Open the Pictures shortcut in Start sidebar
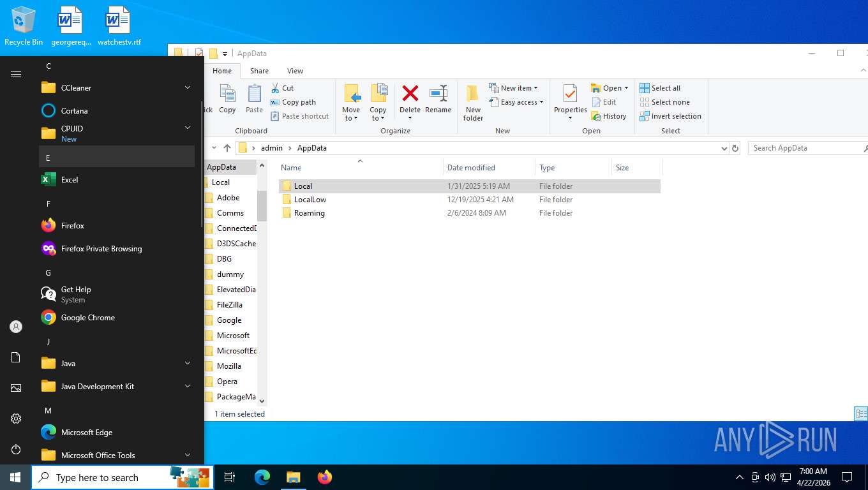This screenshot has width=868, height=490. [16, 388]
